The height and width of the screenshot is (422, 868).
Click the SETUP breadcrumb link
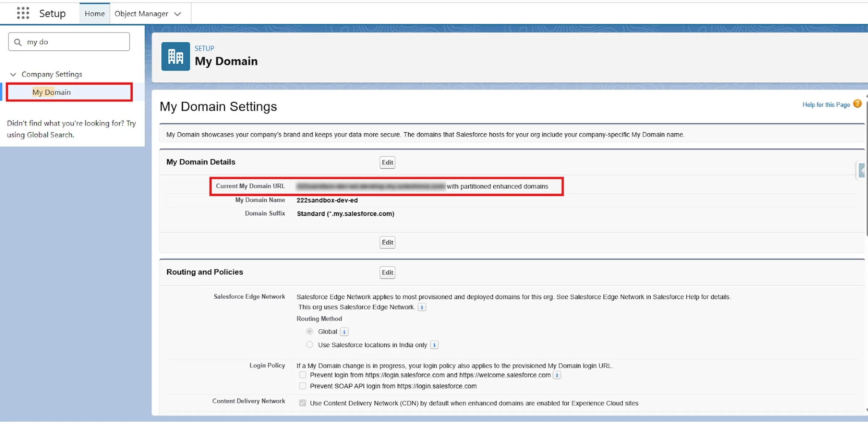[x=204, y=48]
